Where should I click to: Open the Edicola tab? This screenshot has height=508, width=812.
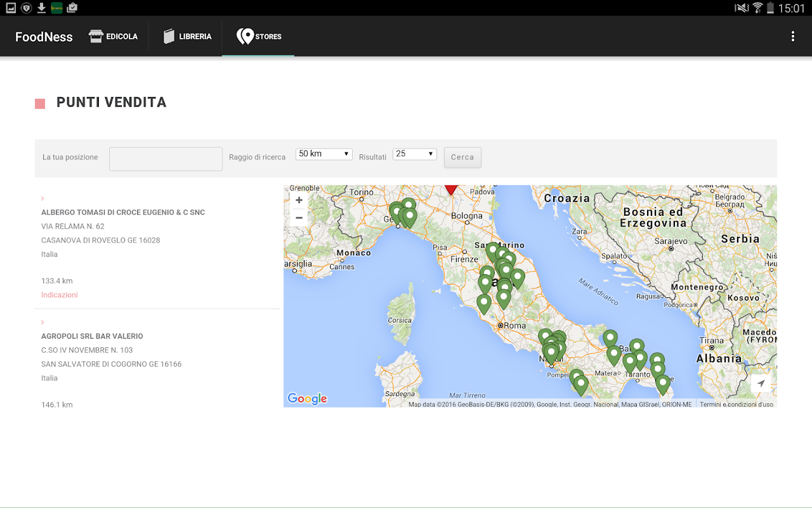(x=114, y=36)
